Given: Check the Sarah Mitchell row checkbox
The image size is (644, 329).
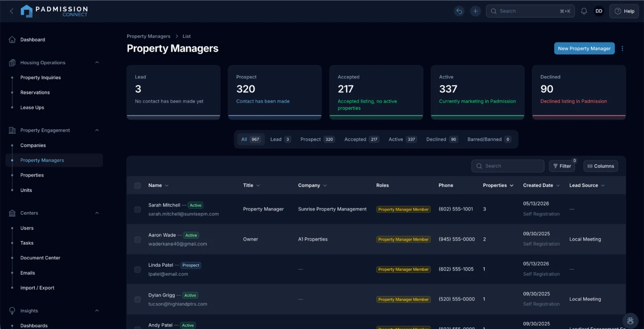Looking at the screenshot, I should [x=138, y=209].
